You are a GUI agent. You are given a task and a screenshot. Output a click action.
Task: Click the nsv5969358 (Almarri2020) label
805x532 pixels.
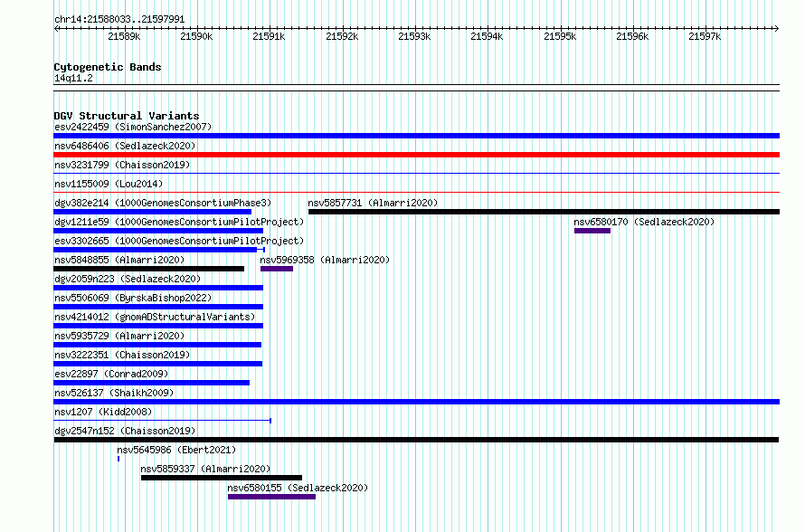[325, 260]
